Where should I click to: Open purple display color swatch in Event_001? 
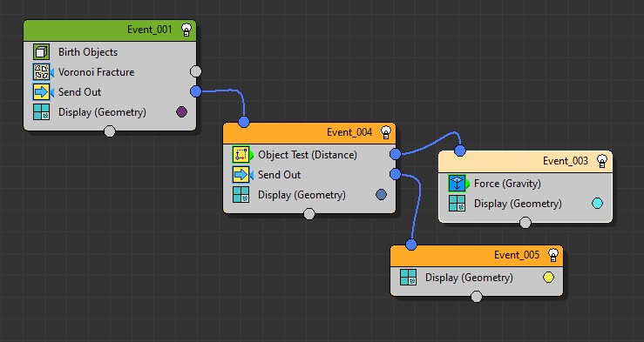pos(181,111)
